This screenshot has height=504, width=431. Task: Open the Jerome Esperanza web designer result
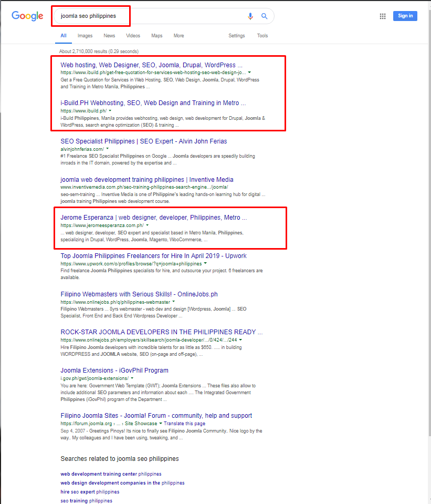click(x=153, y=218)
